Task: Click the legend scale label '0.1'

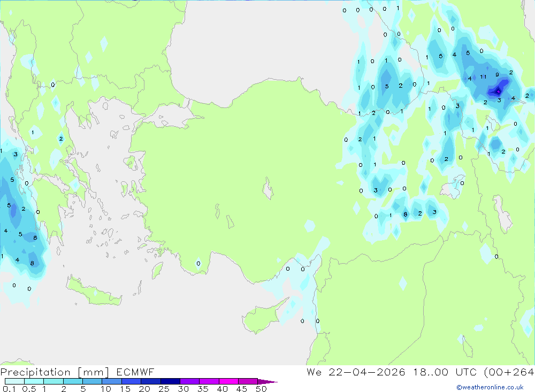Action: (9, 389)
